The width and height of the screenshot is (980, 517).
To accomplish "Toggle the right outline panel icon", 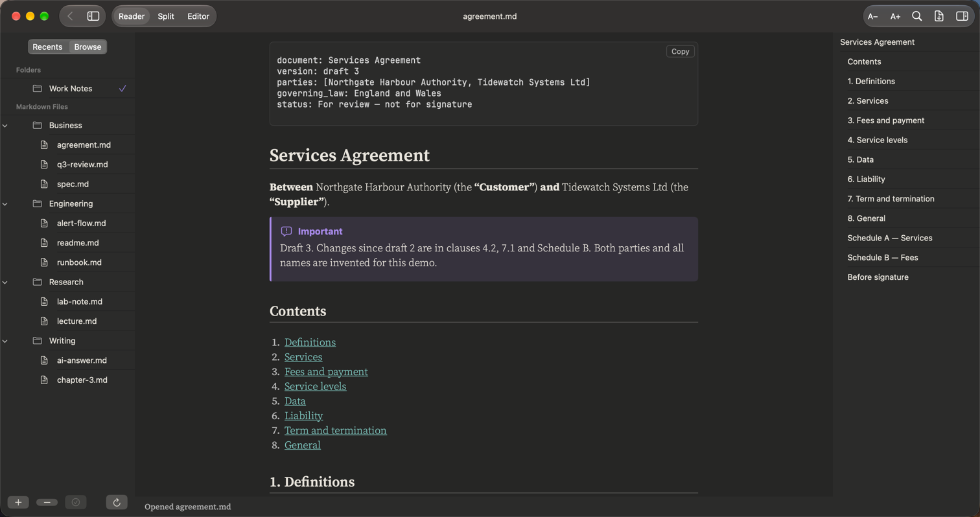I will [962, 16].
